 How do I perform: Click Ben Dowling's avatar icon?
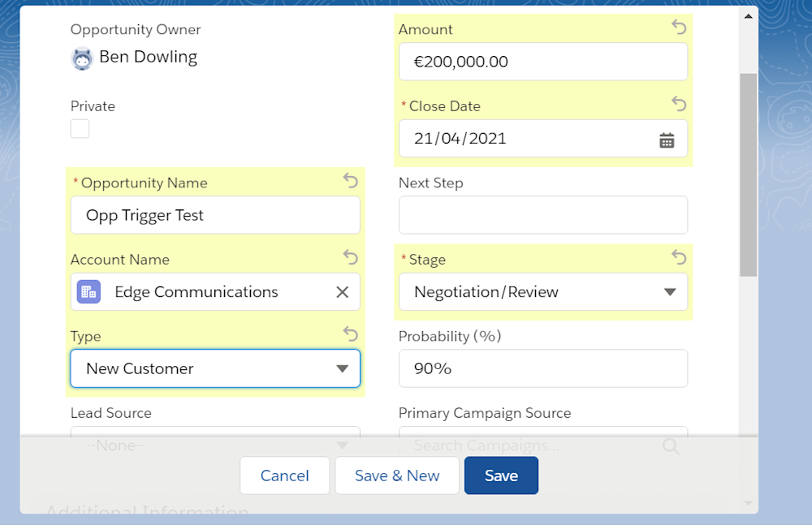click(82, 58)
